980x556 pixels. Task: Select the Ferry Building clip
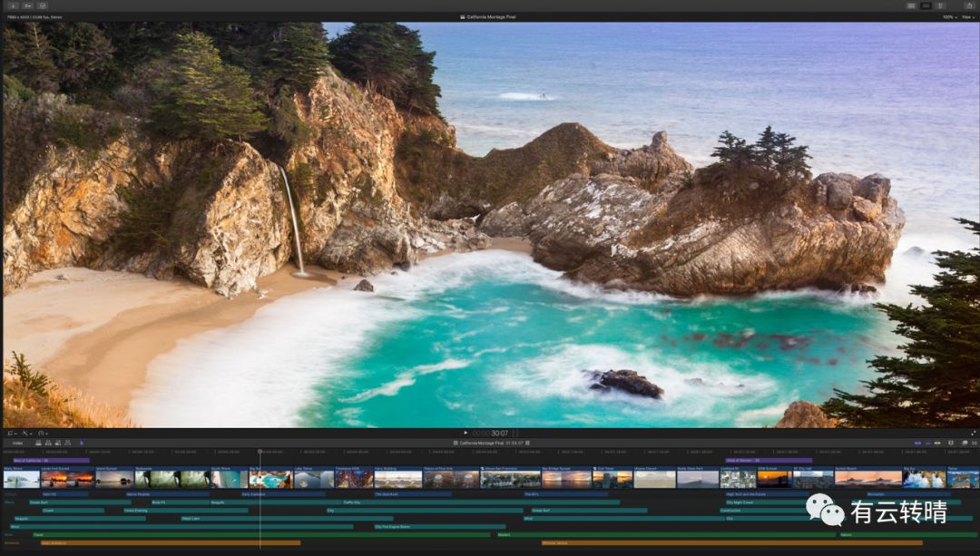[x=398, y=477]
